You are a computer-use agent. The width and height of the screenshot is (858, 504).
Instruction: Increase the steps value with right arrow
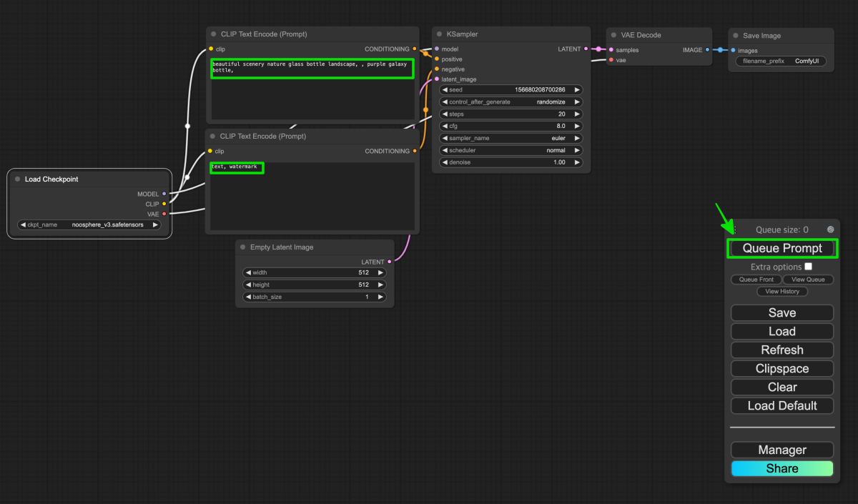pyautogui.click(x=577, y=114)
